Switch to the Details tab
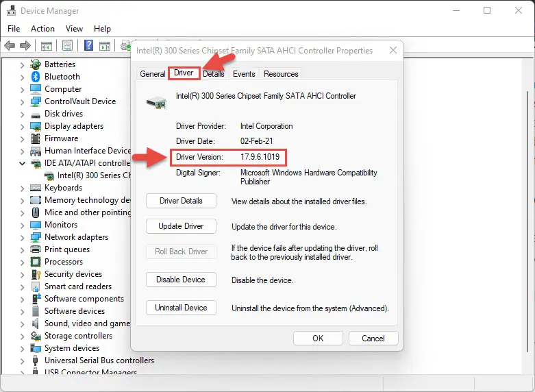The width and height of the screenshot is (535, 392). click(x=214, y=74)
